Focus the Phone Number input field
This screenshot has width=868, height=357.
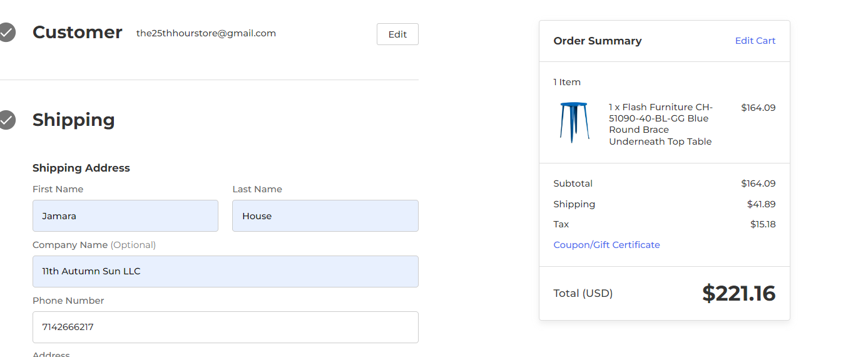[x=225, y=327]
